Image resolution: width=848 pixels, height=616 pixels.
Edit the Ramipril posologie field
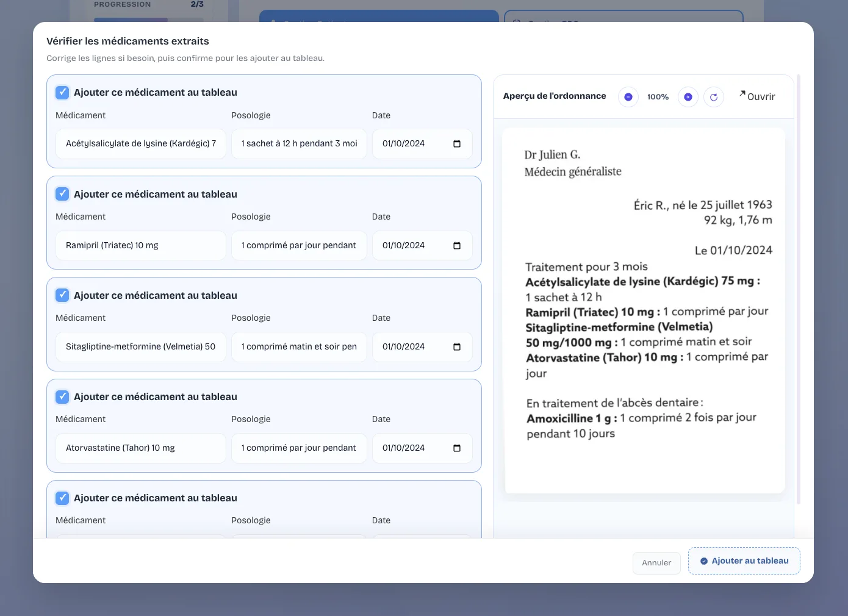pyautogui.click(x=299, y=245)
